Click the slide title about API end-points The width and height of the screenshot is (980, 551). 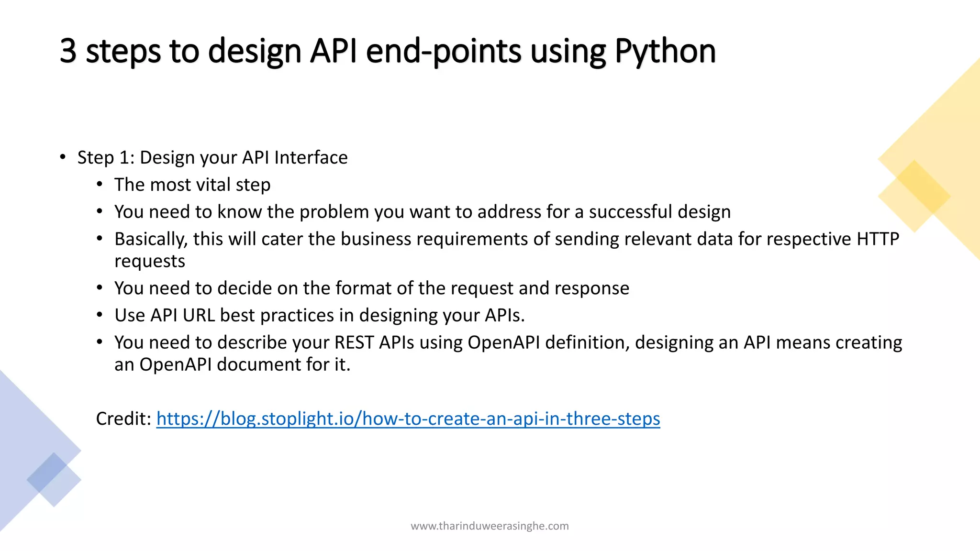(x=388, y=51)
